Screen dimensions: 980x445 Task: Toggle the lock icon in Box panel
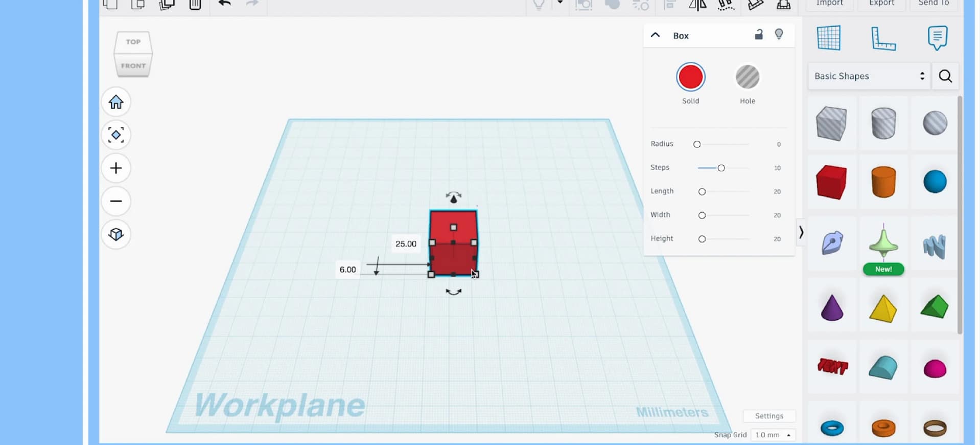[x=759, y=34]
